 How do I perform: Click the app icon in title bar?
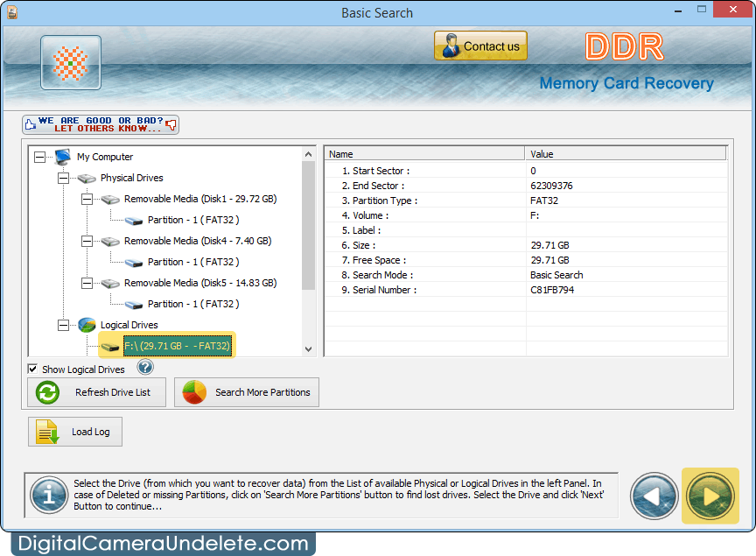[12, 12]
